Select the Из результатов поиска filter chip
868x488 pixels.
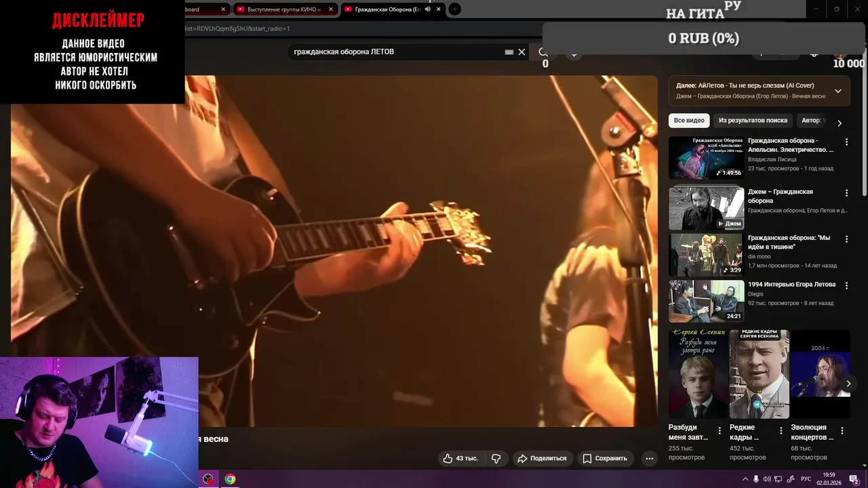(753, 121)
